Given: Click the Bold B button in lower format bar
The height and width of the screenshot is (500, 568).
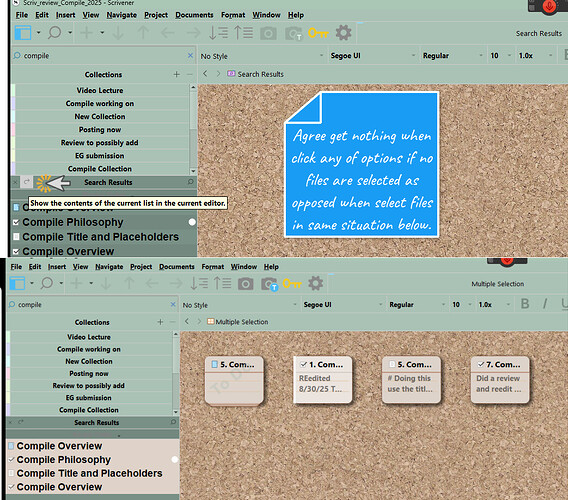Looking at the screenshot, I should pyautogui.click(x=525, y=304).
